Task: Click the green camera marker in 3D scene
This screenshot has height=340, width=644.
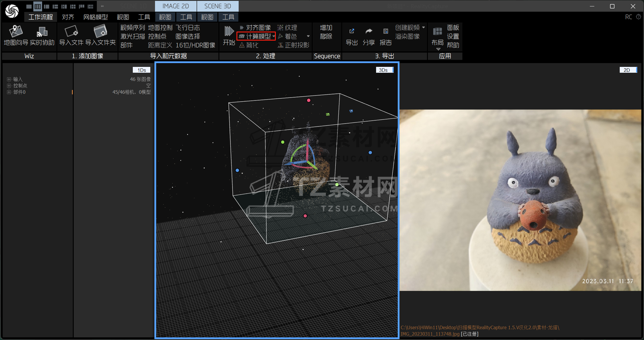Action: point(328,114)
